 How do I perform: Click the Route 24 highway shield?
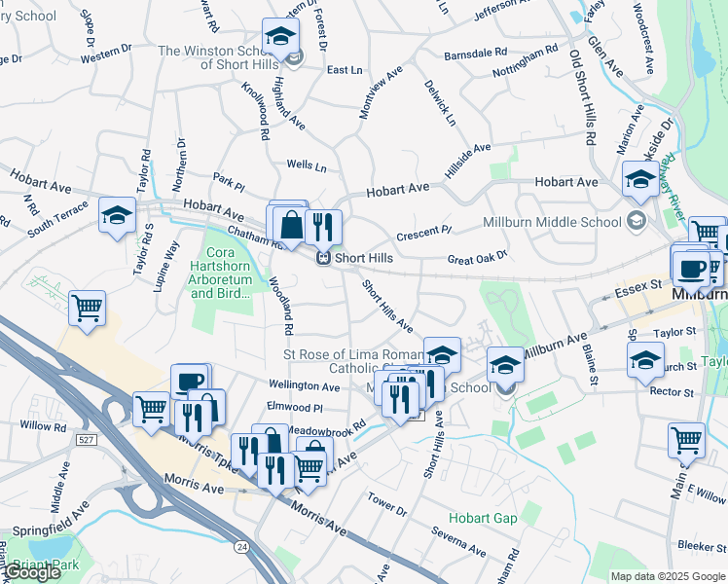tap(241, 547)
